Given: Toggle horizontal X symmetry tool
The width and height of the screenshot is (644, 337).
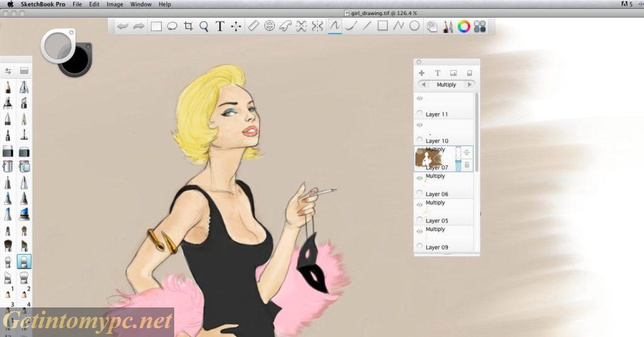Looking at the screenshot, I should [301, 26].
